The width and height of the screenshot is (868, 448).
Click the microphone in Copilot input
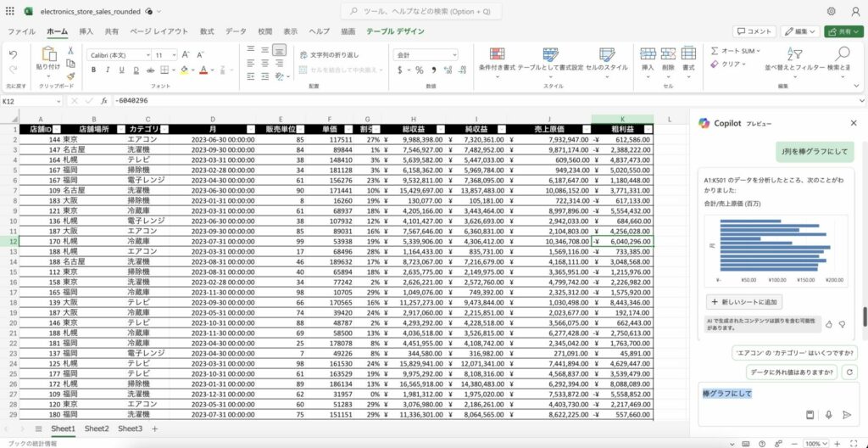(x=828, y=414)
